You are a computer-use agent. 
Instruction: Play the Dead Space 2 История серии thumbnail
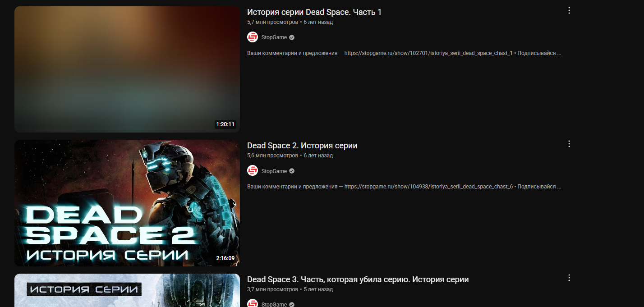pyautogui.click(x=127, y=203)
